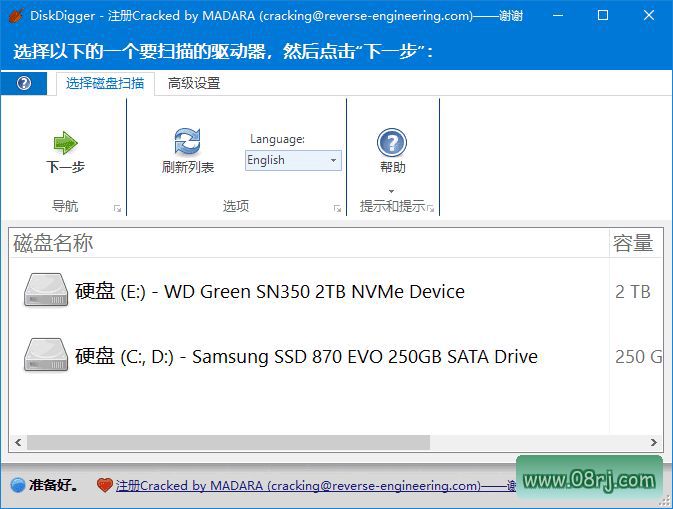
Task: Expand the dropdown arrow below Help
Action: [391, 191]
